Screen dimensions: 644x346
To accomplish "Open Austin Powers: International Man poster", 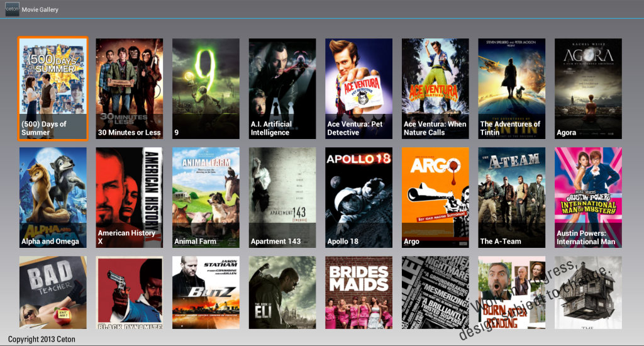I will point(588,198).
